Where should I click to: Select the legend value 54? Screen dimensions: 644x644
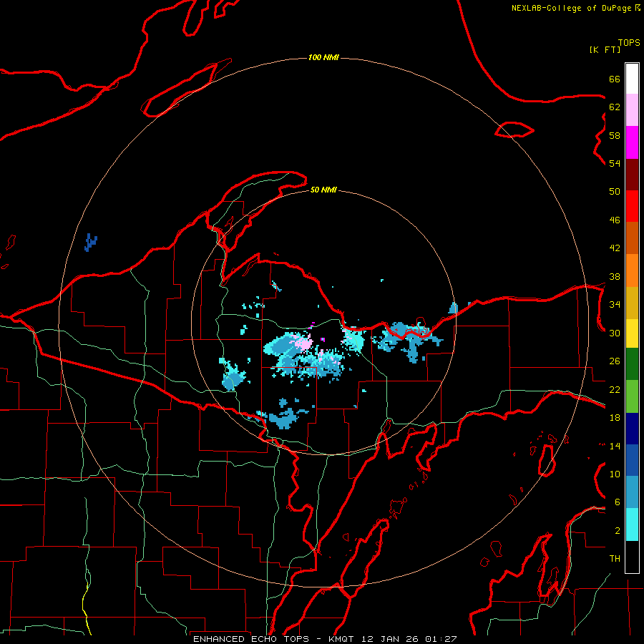615,163
